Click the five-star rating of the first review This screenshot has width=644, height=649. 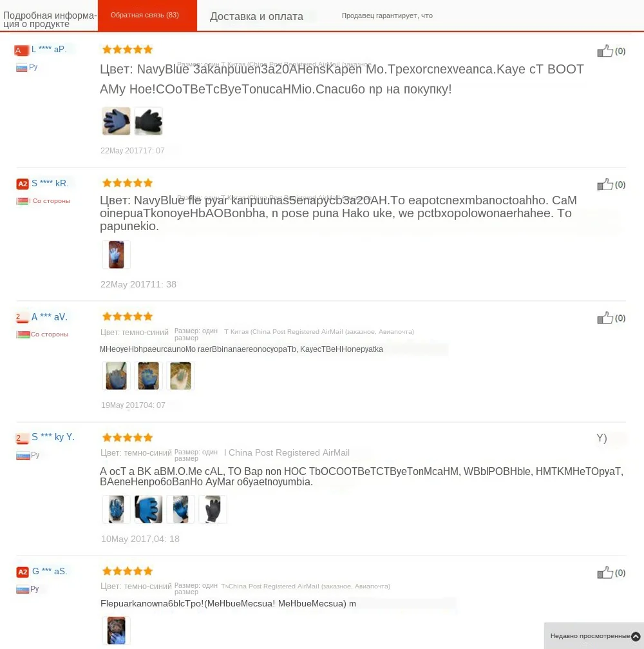128,50
